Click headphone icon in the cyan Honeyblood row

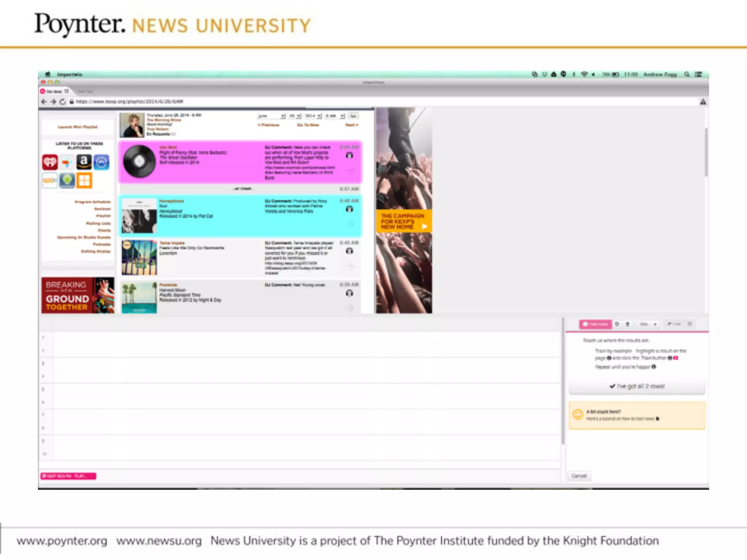(x=349, y=209)
